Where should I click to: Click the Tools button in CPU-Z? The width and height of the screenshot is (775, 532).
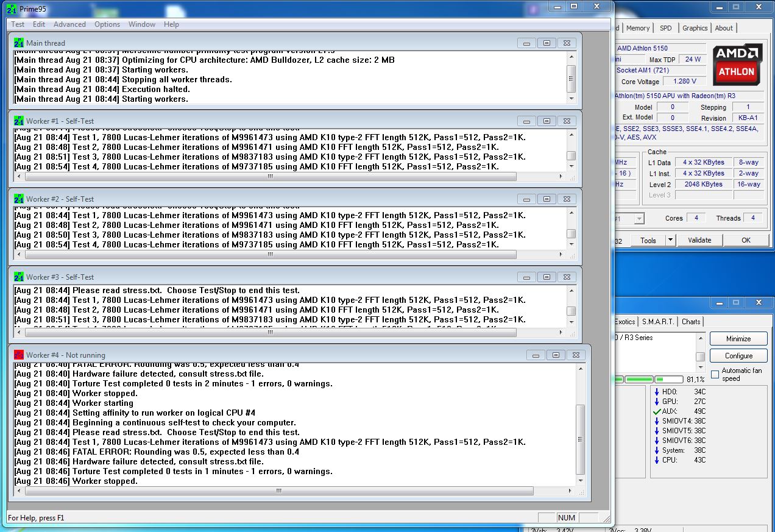(648, 240)
